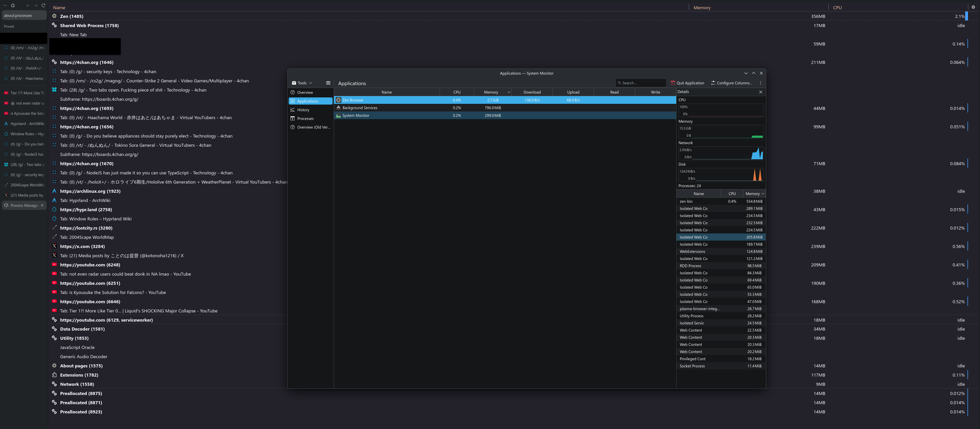The height and width of the screenshot is (429, 980).
Task: Sort Applications table by the Read column
Action: (x=614, y=92)
